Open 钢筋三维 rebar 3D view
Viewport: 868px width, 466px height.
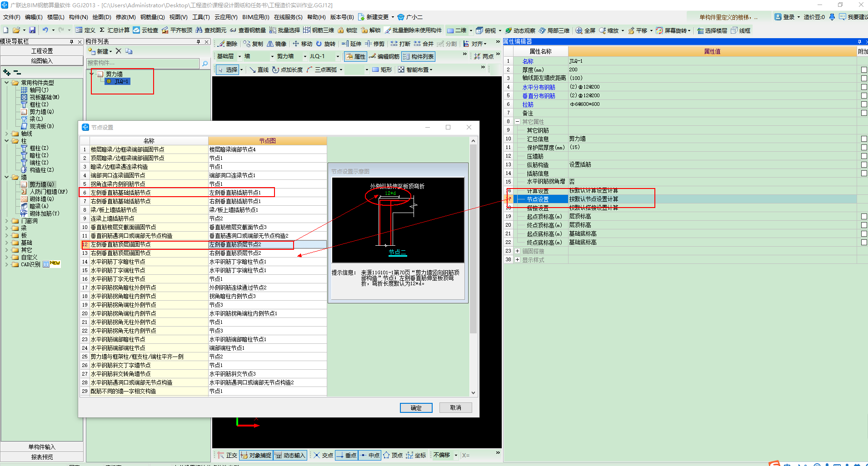click(x=319, y=30)
